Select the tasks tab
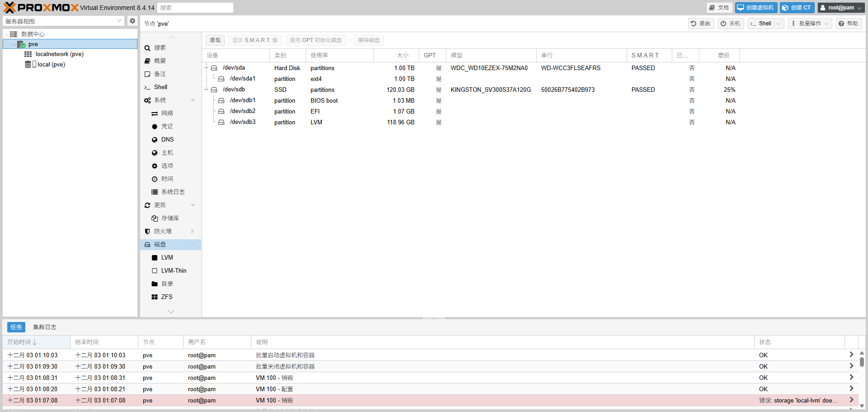The width and height of the screenshot is (868, 412). tap(16, 327)
